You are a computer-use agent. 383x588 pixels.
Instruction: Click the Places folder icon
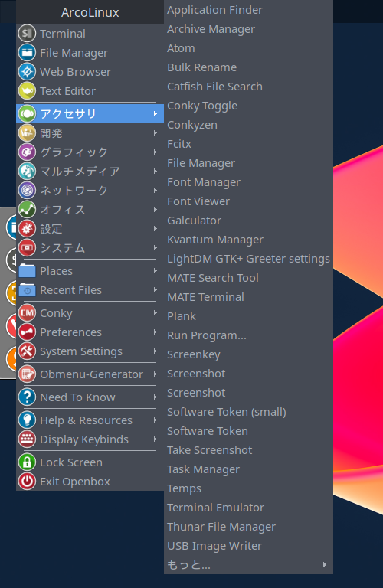27,271
